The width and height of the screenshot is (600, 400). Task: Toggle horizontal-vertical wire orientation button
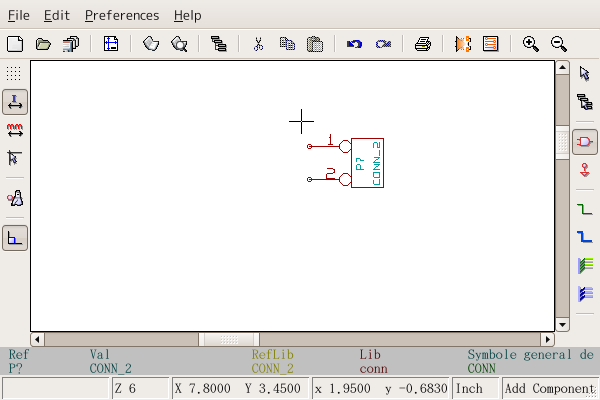pos(15,237)
